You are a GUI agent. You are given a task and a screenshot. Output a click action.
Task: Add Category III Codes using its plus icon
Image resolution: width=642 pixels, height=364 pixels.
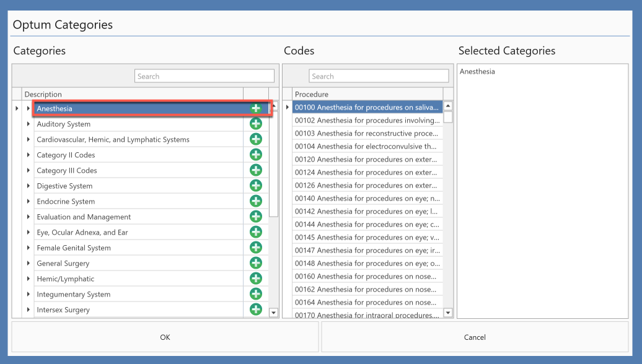click(x=256, y=170)
